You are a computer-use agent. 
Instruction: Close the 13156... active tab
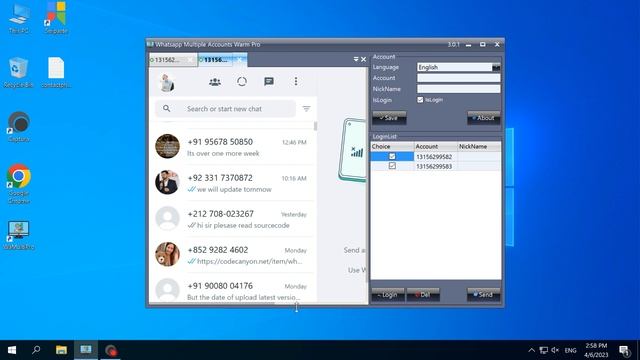(x=240, y=60)
